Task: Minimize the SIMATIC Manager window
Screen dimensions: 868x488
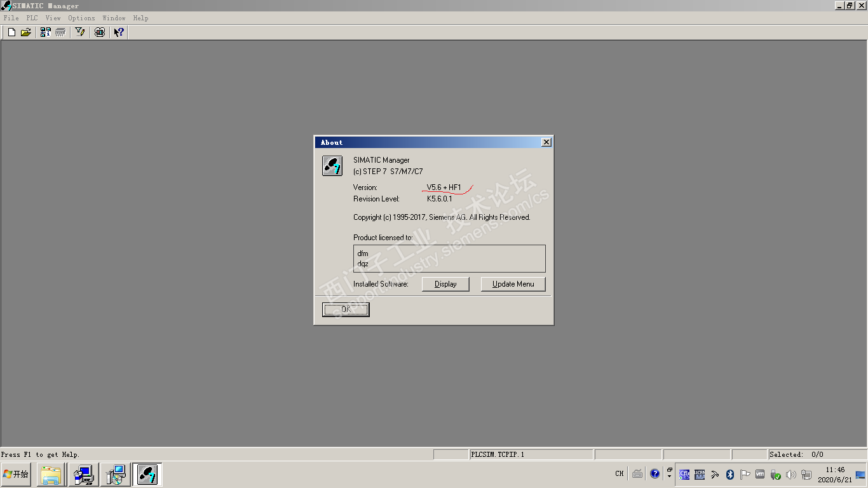Action: 839,5
